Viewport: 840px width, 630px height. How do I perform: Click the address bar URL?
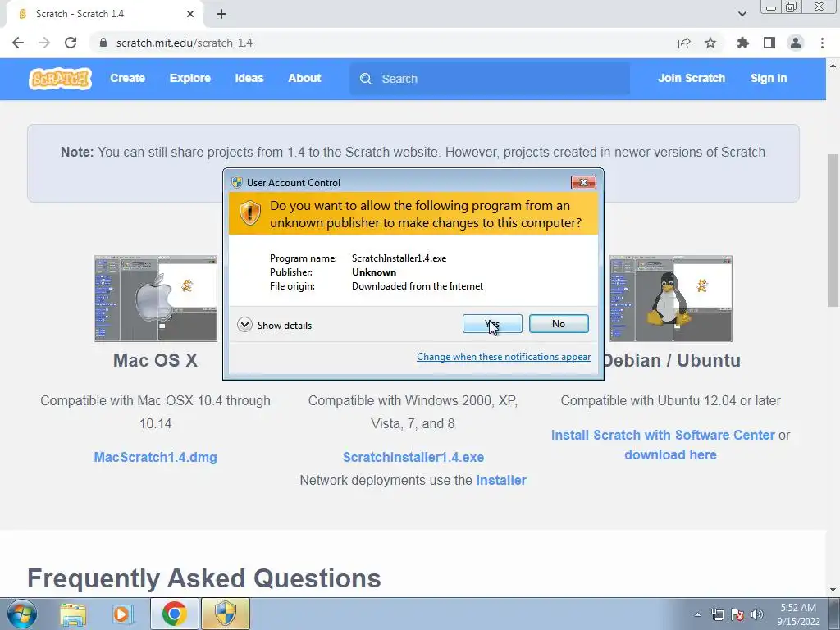click(x=185, y=43)
